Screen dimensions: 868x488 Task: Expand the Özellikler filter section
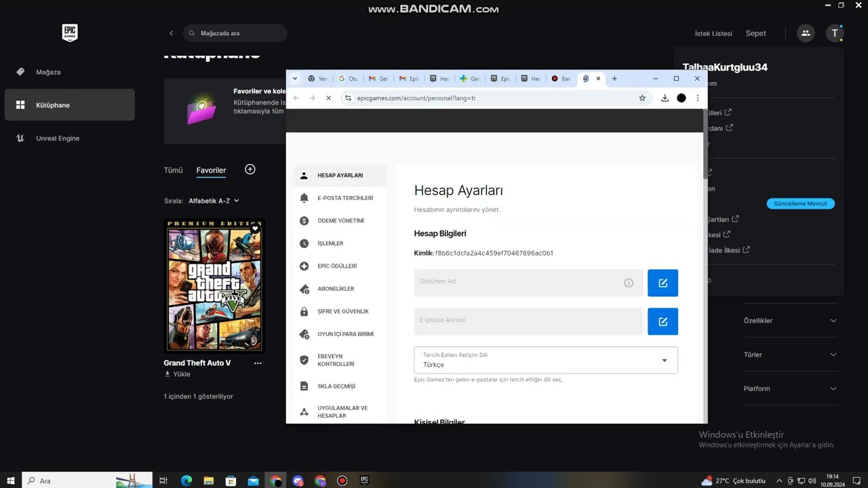[790, 321]
